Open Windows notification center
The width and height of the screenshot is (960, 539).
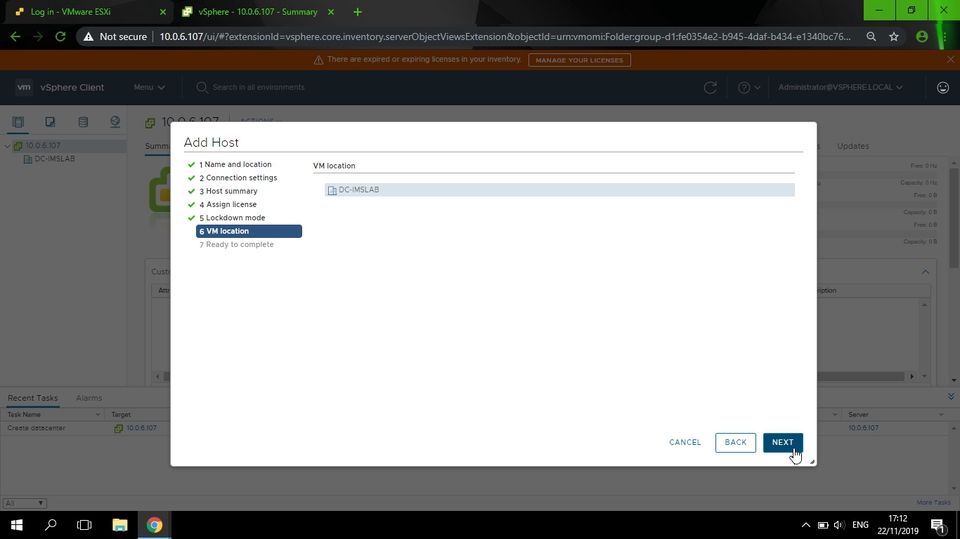point(938,525)
